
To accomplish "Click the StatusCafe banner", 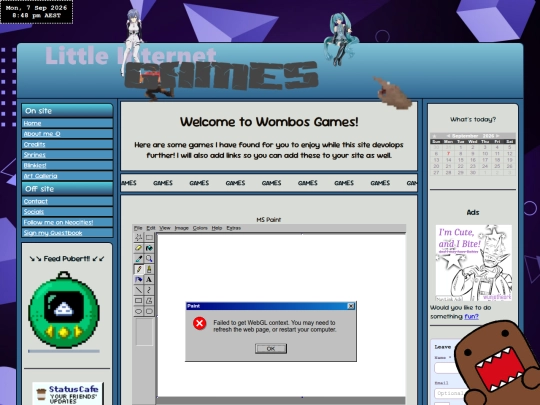I will 68,393.
